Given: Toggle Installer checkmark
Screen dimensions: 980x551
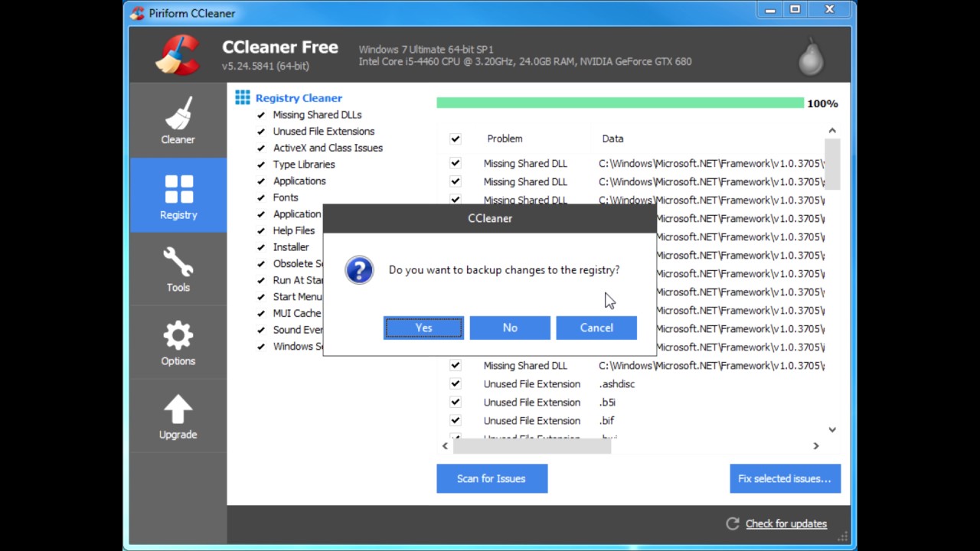Looking at the screenshot, I should tap(261, 247).
